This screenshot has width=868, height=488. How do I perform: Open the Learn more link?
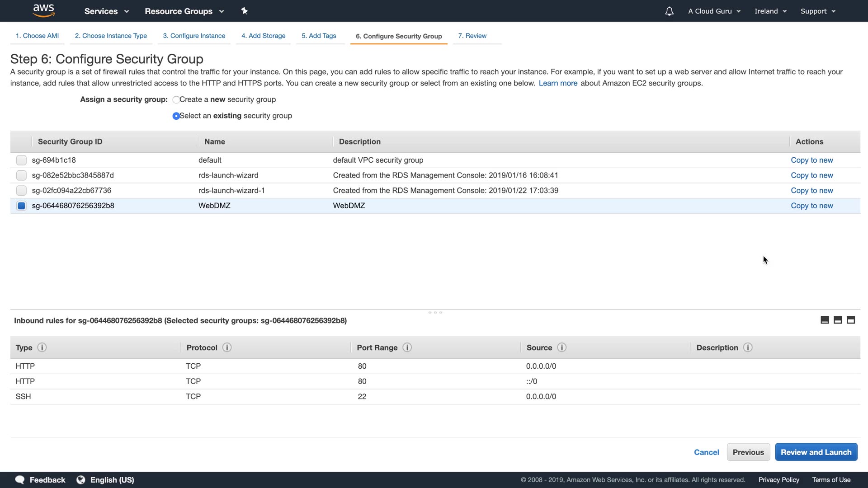(x=558, y=83)
